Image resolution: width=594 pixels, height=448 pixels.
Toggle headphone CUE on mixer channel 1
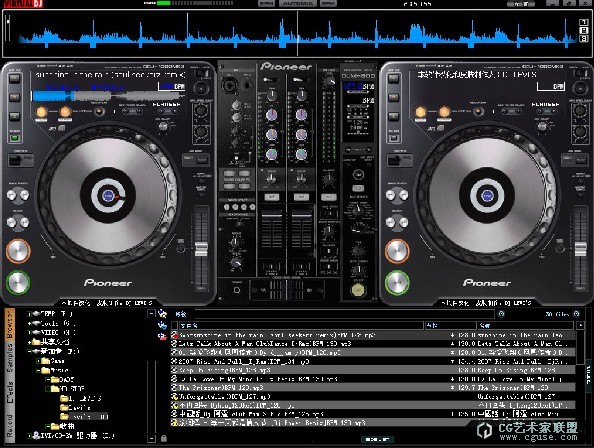click(272, 197)
